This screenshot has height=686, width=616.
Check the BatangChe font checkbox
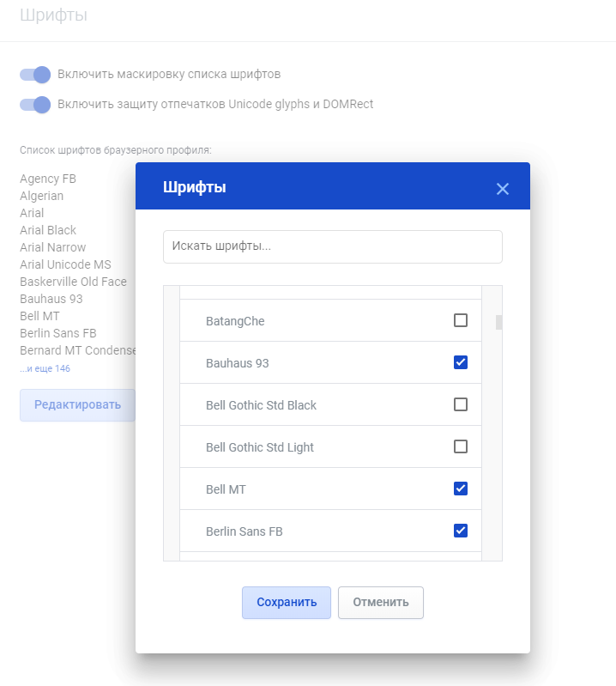point(461,320)
